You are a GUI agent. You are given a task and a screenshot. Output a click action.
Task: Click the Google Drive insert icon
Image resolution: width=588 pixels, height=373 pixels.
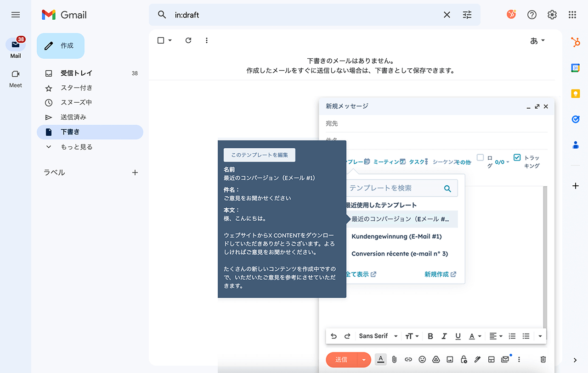tap(436, 360)
